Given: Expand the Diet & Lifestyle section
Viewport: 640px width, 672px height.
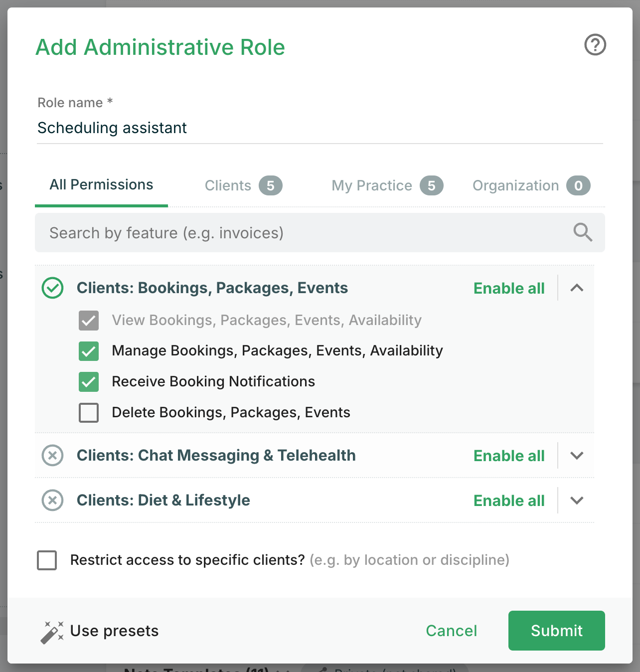Looking at the screenshot, I should [x=577, y=501].
